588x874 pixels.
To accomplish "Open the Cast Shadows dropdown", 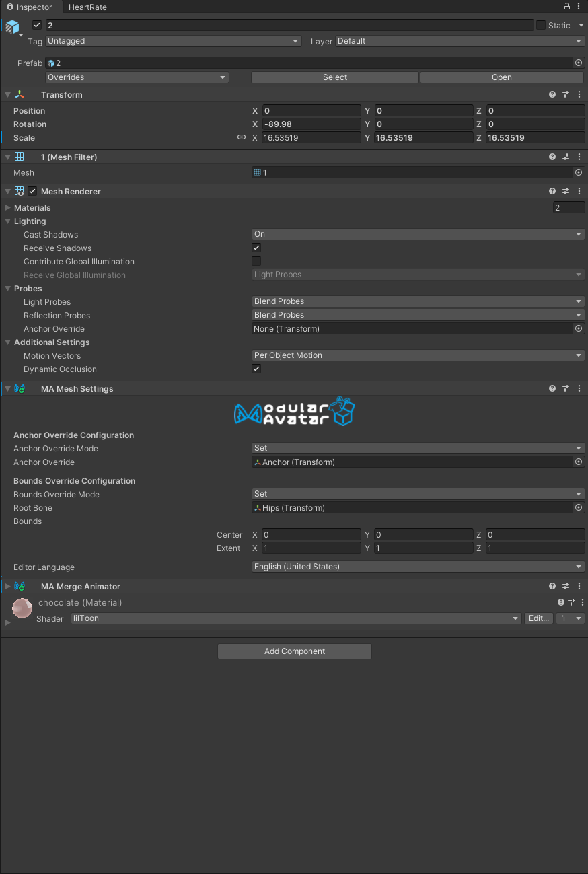I will 417,234.
